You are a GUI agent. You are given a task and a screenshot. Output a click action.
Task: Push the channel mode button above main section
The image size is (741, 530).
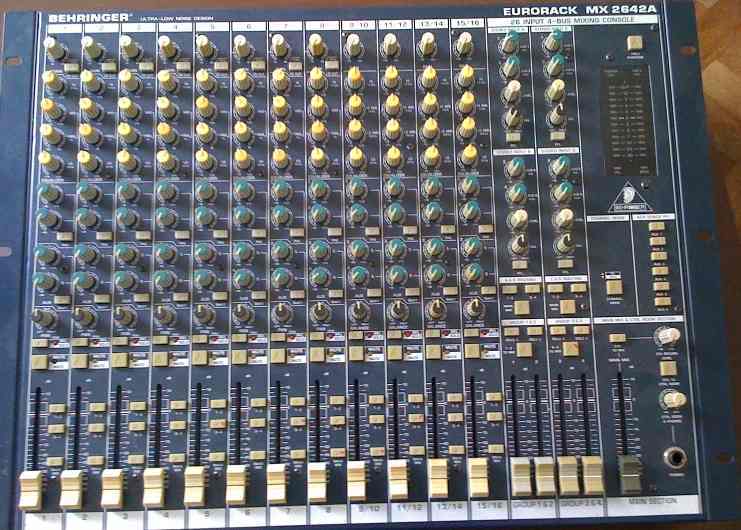613,287
